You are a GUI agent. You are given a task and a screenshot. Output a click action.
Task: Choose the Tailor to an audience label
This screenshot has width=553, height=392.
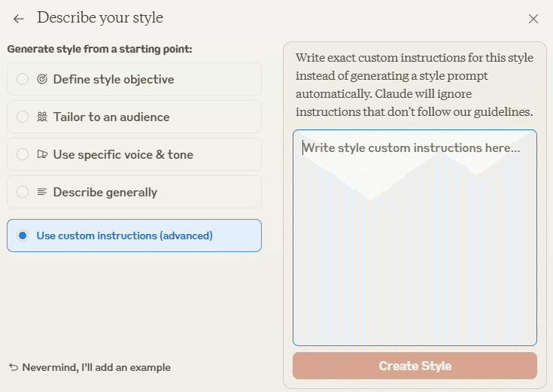[x=111, y=117]
